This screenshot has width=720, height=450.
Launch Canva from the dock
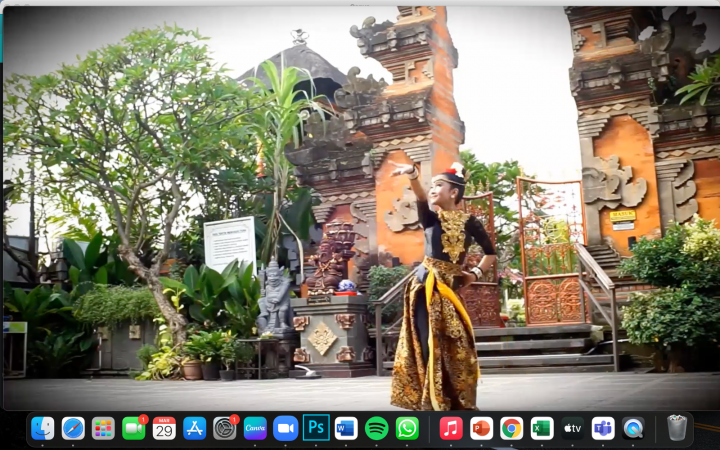click(x=255, y=428)
